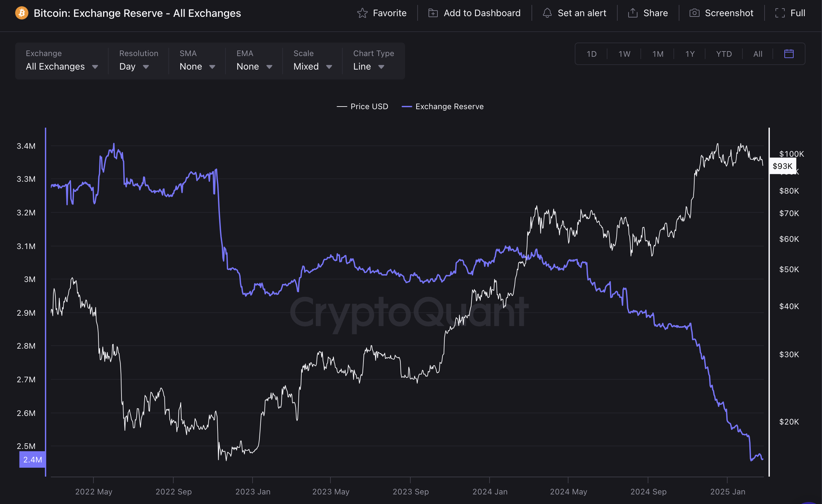
Task: Open the EMA dropdown showing None
Action: pos(254,61)
